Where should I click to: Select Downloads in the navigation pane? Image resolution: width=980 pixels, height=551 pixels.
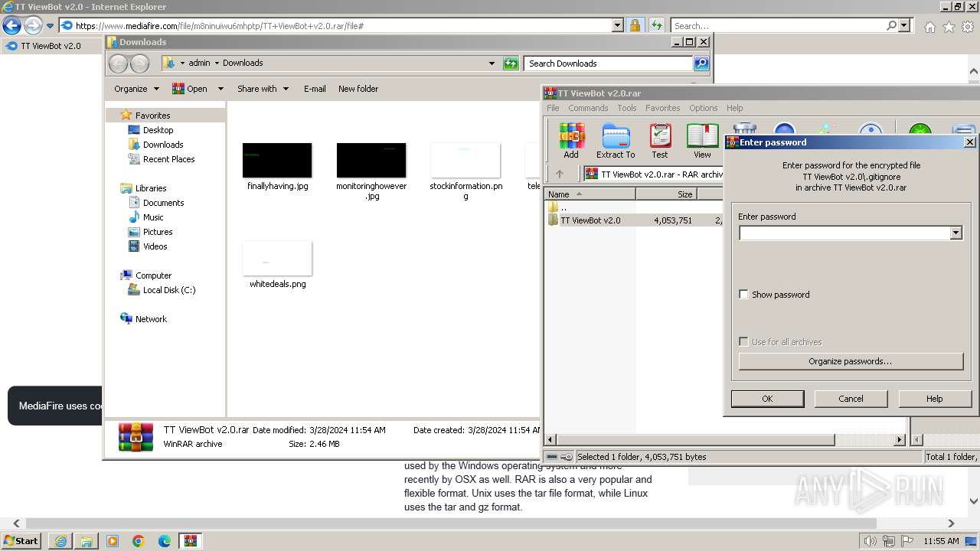coord(163,145)
